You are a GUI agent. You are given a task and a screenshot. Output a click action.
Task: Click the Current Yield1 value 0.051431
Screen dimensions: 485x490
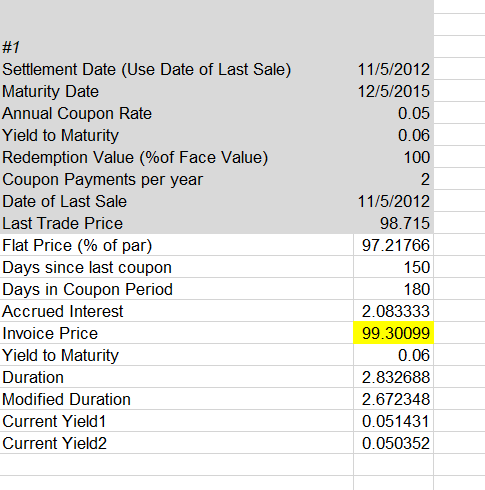pyautogui.click(x=393, y=421)
